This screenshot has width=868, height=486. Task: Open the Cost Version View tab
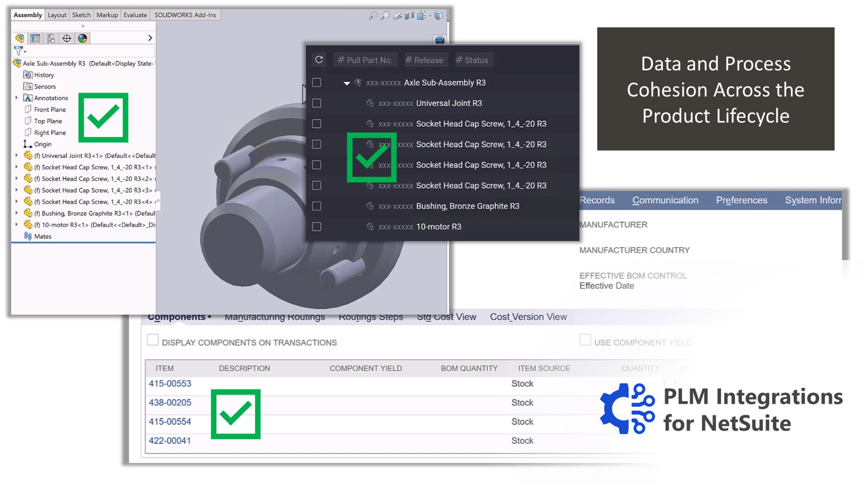click(x=528, y=317)
